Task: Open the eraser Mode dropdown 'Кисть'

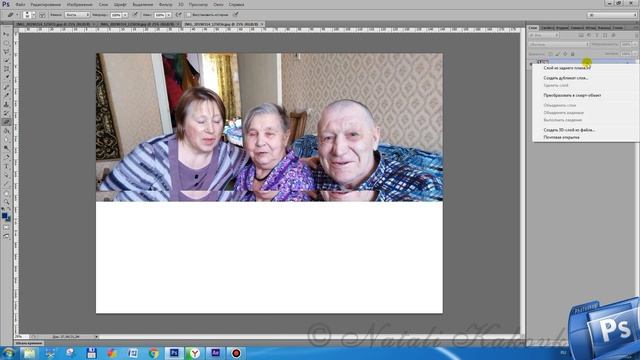Action: (x=77, y=15)
